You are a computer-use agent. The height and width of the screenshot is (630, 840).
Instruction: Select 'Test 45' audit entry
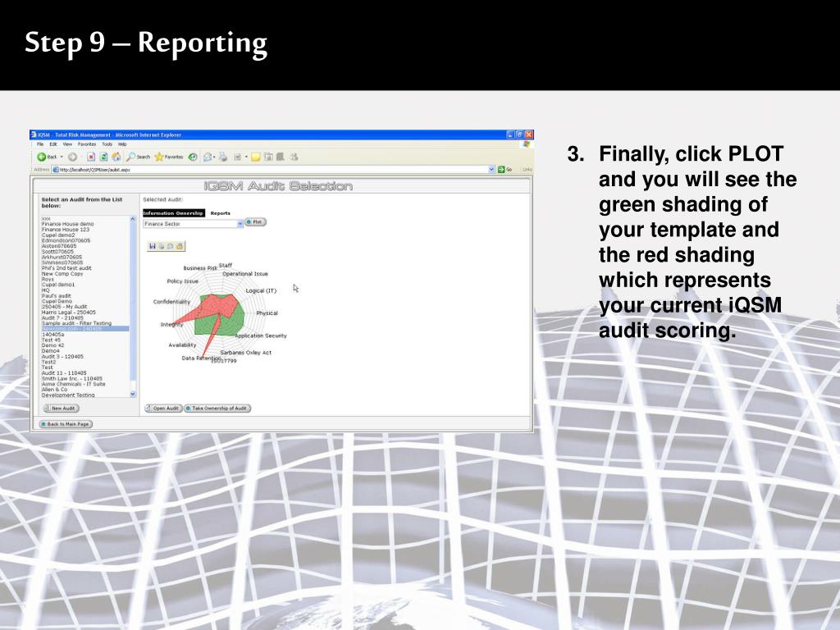click(51, 340)
